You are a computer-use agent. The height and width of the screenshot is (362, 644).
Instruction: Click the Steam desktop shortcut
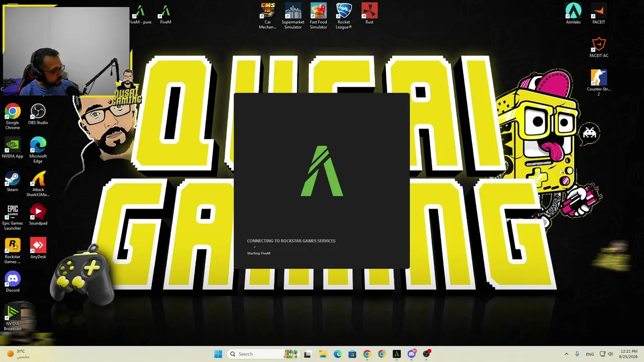click(13, 182)
